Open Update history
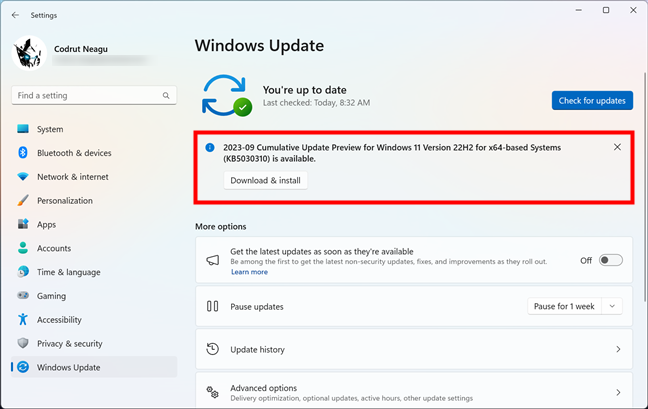Image resolution: width=648 pixels, height=409 pixels. (x=414, y=350)
